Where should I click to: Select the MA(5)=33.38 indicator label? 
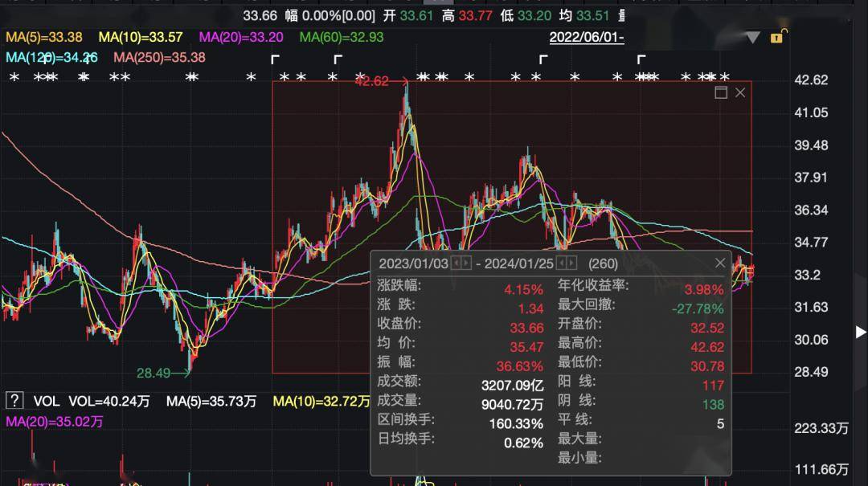(x=45, y=37)
